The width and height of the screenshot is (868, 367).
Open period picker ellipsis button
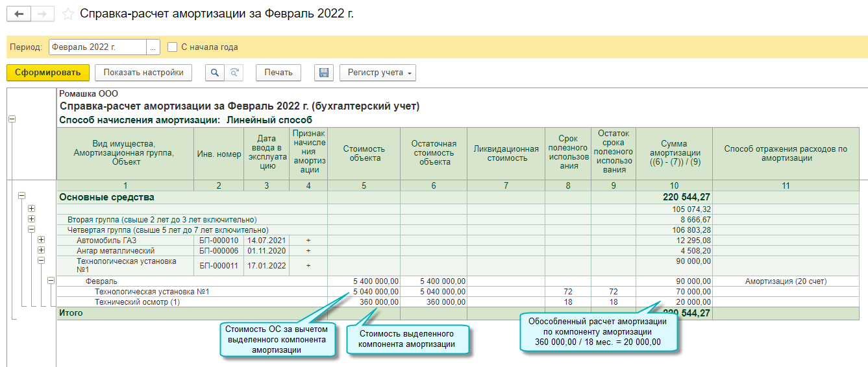pos(153,47)
